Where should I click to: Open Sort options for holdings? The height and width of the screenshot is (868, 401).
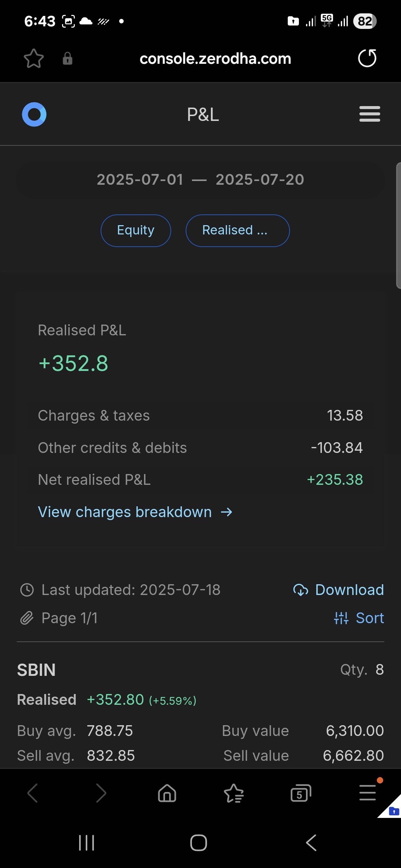pyautogui.click(x=359, y=618)
